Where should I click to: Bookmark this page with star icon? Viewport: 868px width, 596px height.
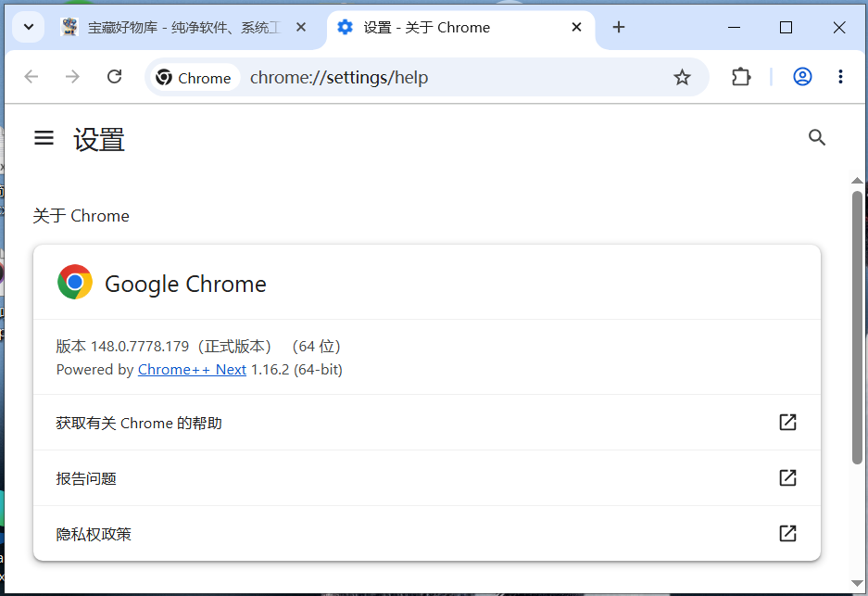[x=682, y=77]
